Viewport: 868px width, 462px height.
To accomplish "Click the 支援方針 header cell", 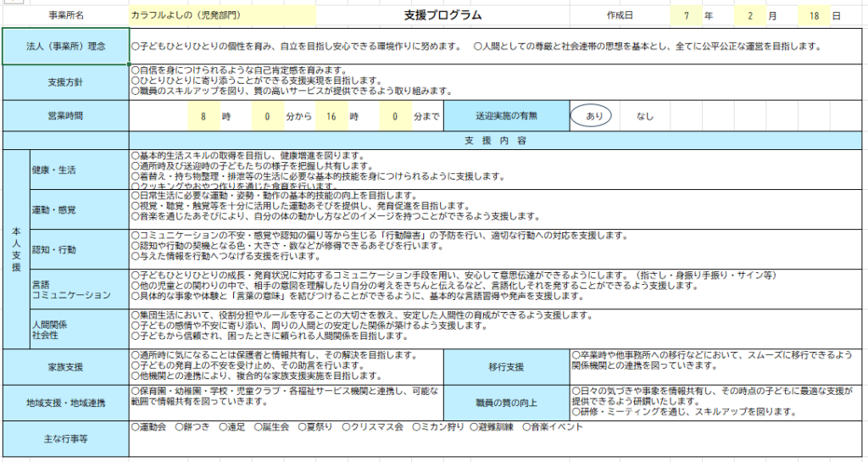I will pyautogui.click(x=66, y=82).
